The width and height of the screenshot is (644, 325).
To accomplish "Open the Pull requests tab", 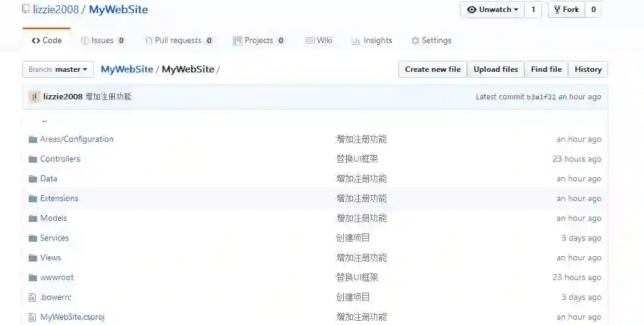I will pos(179,40).
